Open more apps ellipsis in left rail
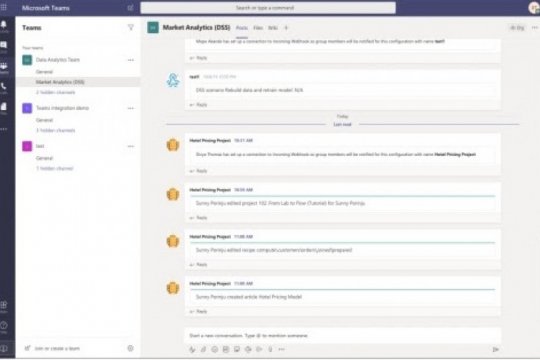The image size is (540, 360). tap(4, 129)
